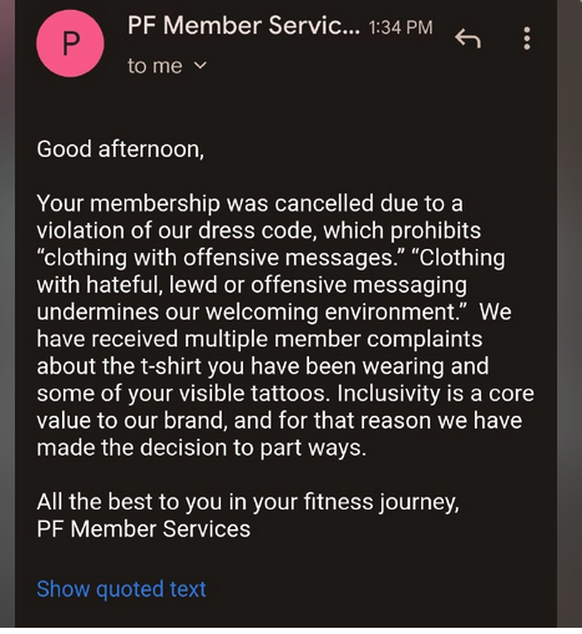Screen dimensions: 582x634
Task: Open the three-dot more options menu
Action: (527, 39)
